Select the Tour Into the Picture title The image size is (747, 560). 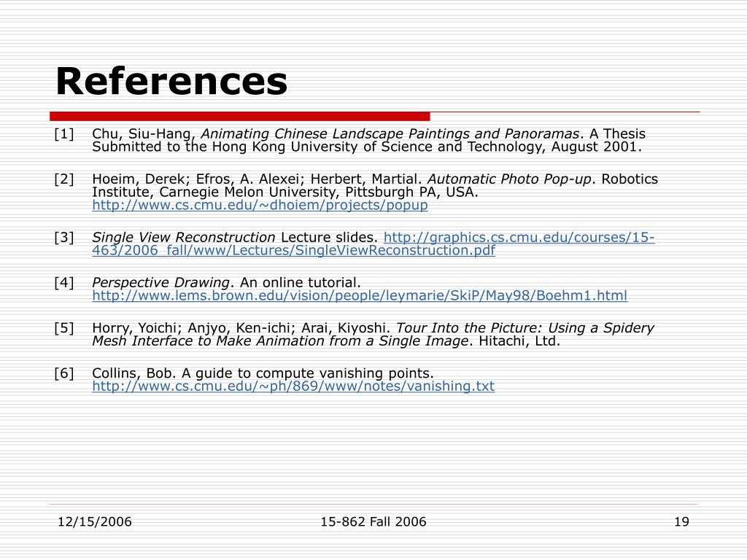tap(373, 334)
